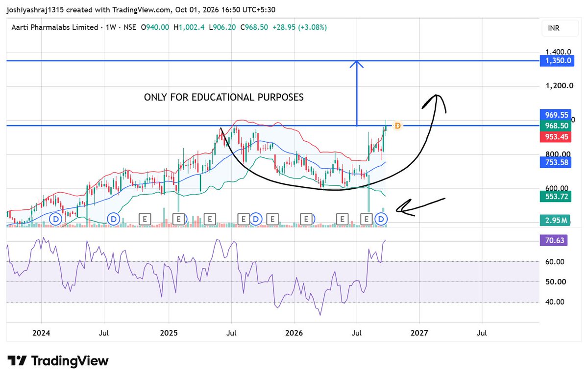Click the 2026 time axis label

click(294, 333)
